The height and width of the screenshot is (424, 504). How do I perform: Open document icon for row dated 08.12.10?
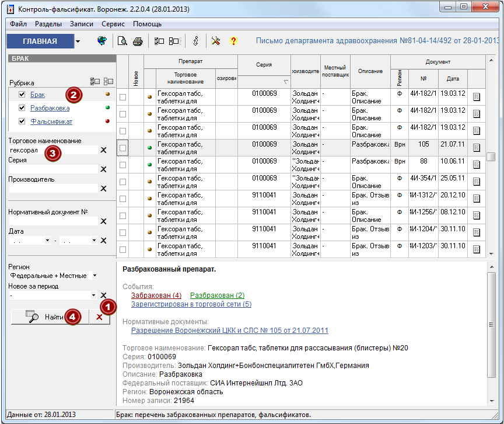(x=477, y=216)
